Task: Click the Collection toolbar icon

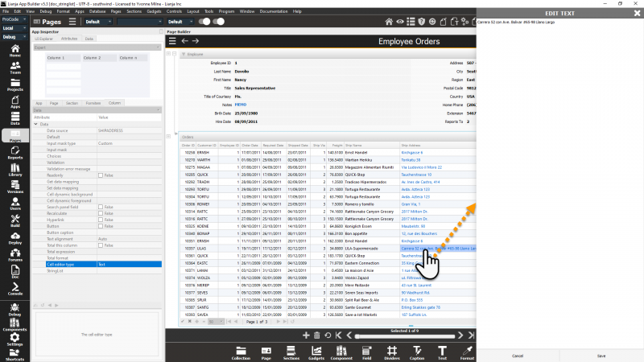Action: pyautogui.click(x=241, y=353)
